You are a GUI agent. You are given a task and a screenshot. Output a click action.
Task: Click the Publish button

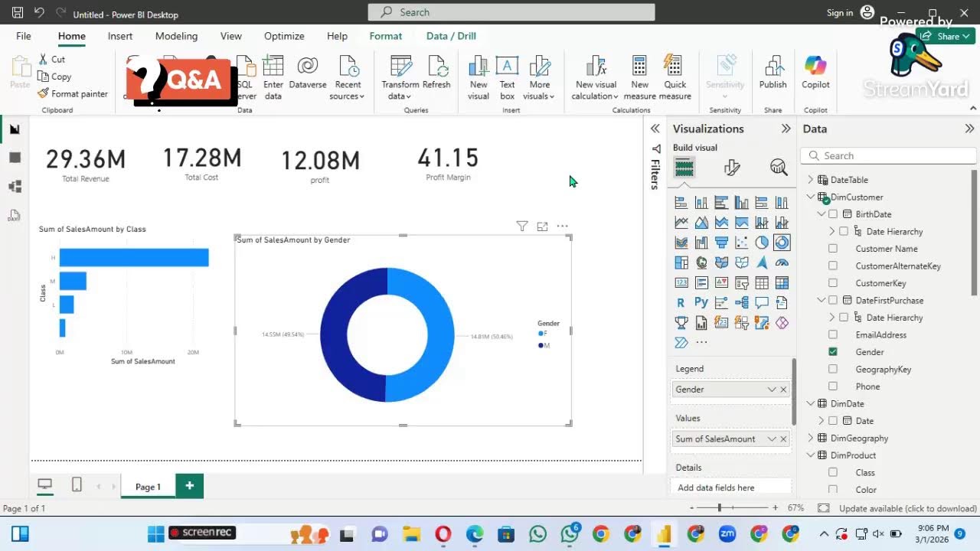tap(773, 73)
